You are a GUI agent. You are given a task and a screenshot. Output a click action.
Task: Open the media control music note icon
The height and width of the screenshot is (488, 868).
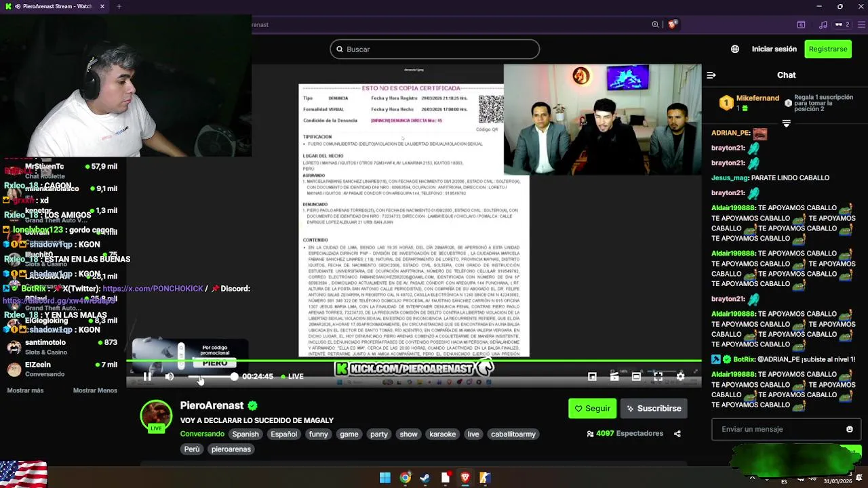point(823,24)
